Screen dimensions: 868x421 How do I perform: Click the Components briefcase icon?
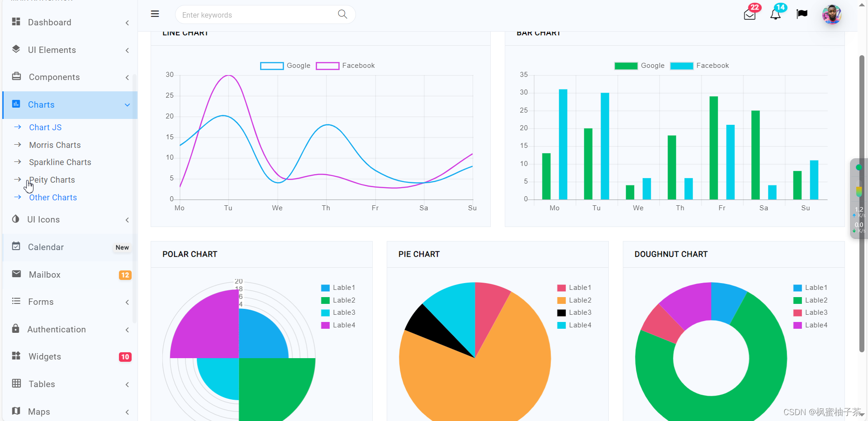(x=16, y=76)
